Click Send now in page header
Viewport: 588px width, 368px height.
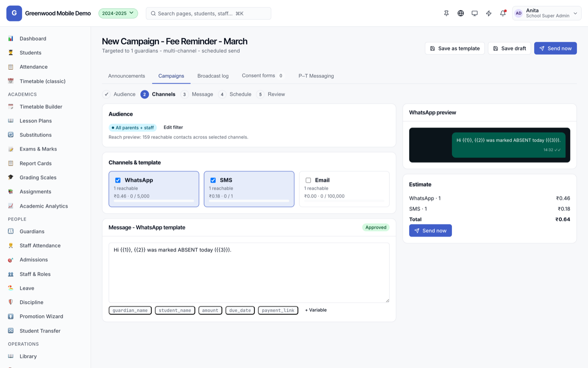coord(555,48)
